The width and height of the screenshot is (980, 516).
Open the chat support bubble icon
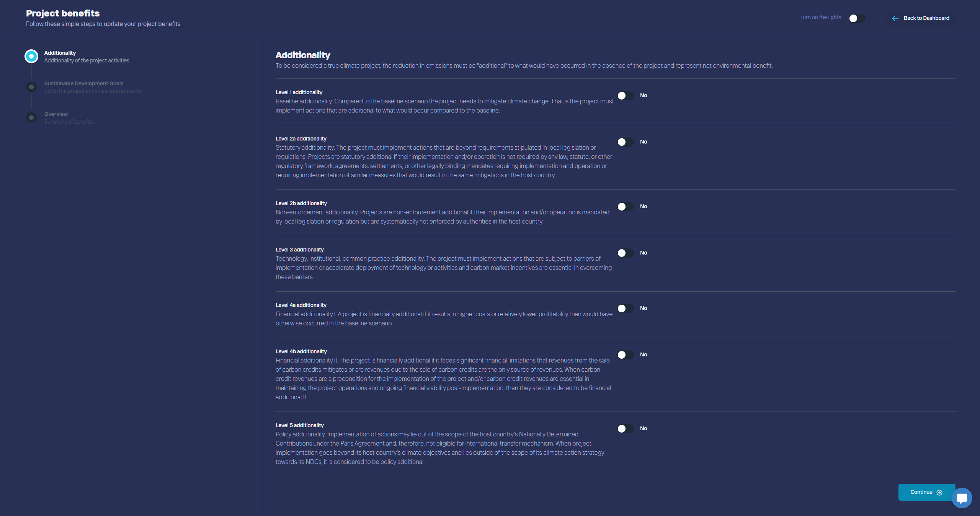pos(962,498)
